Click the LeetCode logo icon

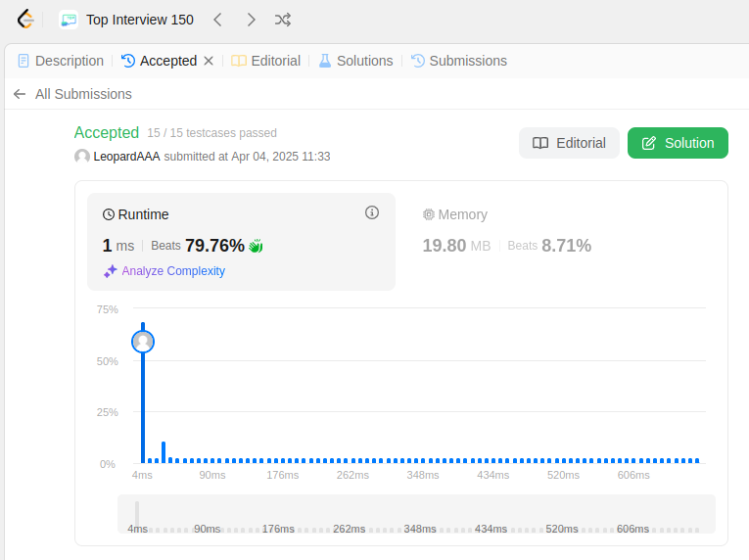[x=25, y=20]
